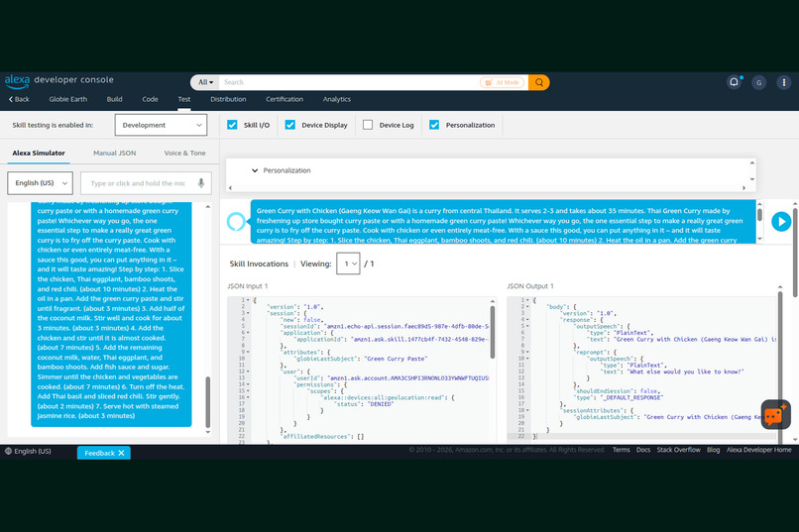The image size is (799, 532).
Task: Click the JSON Output 1 label
Action: click(530, 286)
